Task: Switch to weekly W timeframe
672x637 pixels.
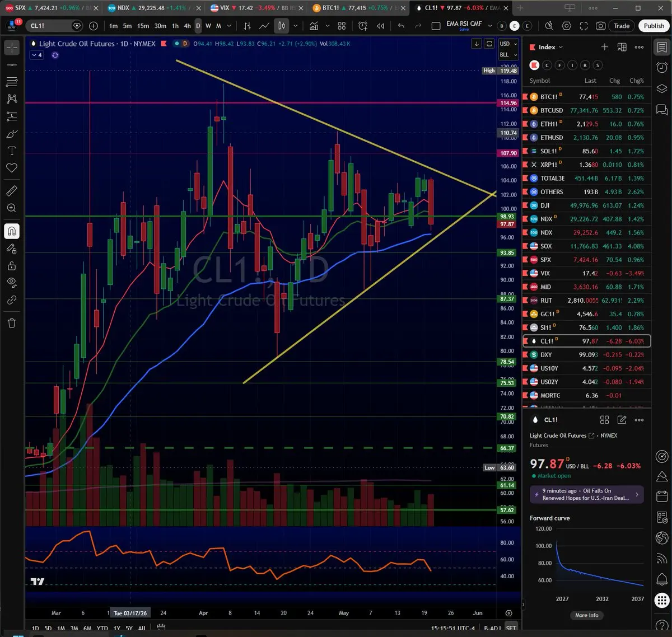Action: pyautogui.click(x=208, y=26)
